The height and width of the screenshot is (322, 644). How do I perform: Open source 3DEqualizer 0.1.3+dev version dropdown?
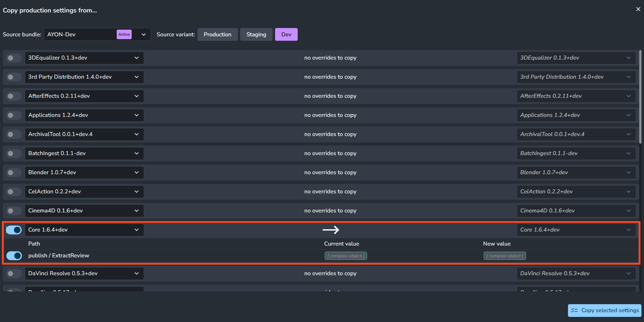(84, 58)
